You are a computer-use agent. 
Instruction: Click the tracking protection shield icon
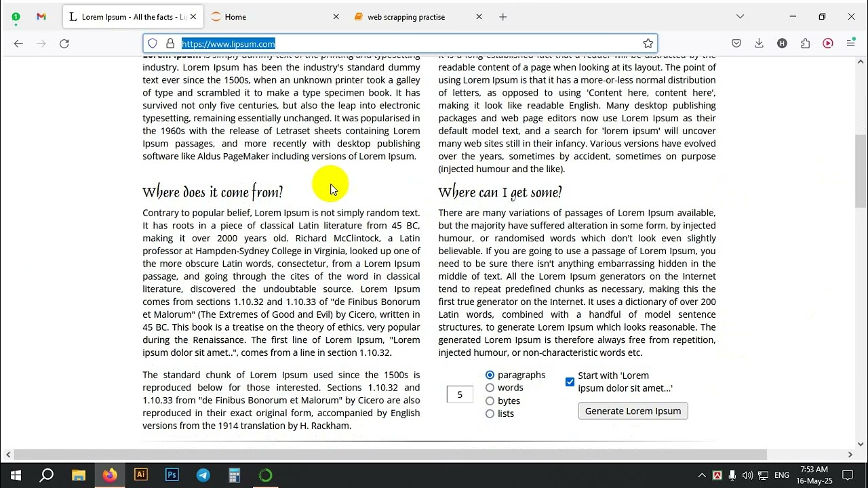pos(153,43)
